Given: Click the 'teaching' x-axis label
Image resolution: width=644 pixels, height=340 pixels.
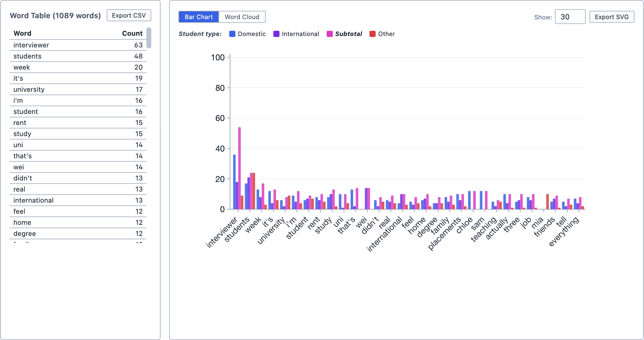Looking at the screenshot, I should pyautogui.click(x=484, y=229).
